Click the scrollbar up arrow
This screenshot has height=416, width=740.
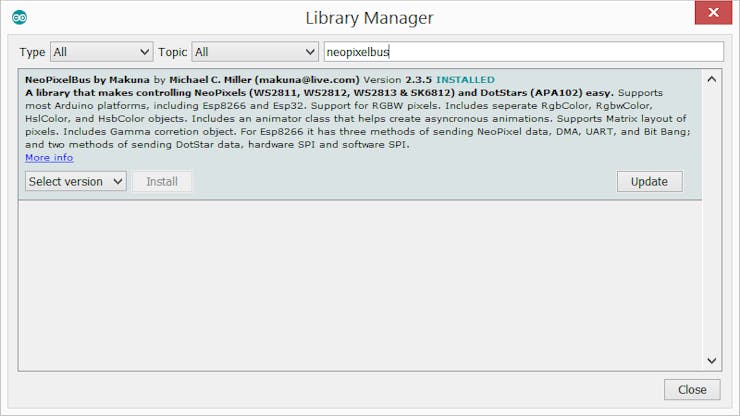coord(712,79)
